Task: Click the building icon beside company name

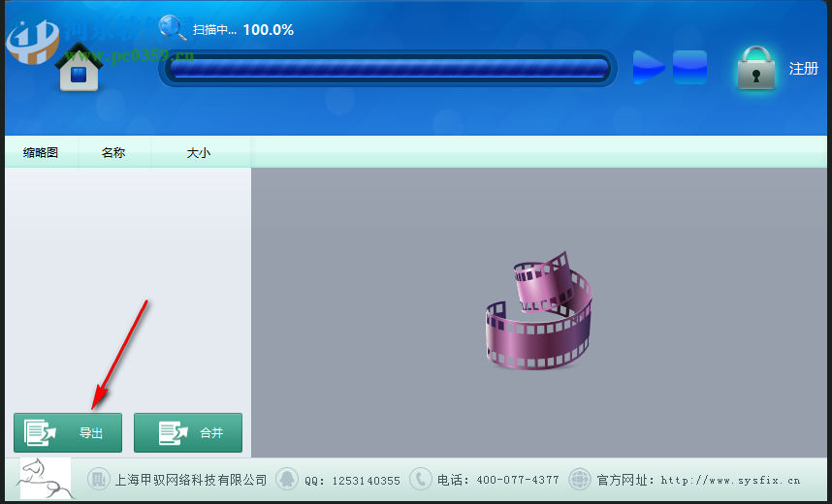Action: 98,480
